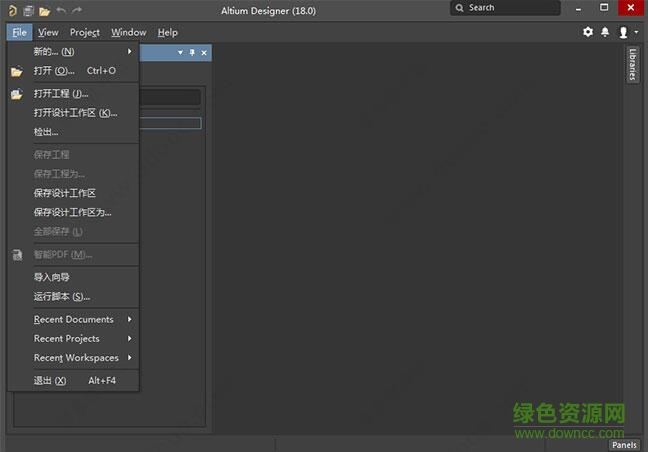Image resolution: width=648 pixels, height=452 pixels.
Task: Click the panel options dropdown arrow
Action: pos(180,52)
